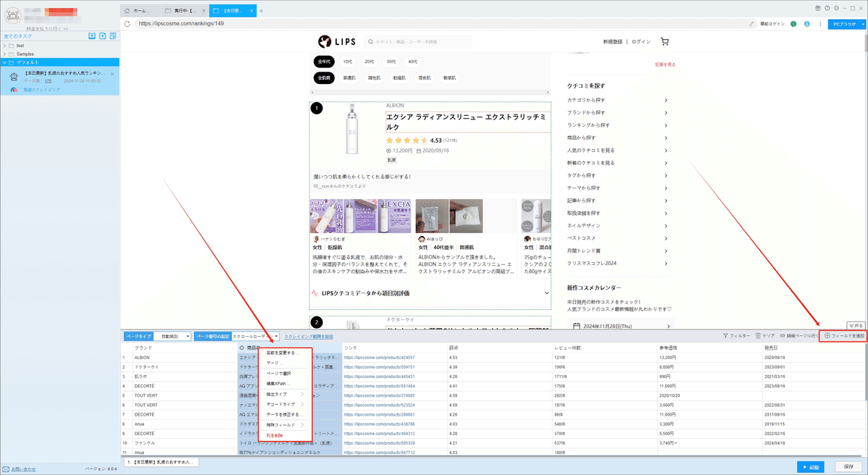
Task: Open the 特殊フィールド submenu
Action: (285, 425)
